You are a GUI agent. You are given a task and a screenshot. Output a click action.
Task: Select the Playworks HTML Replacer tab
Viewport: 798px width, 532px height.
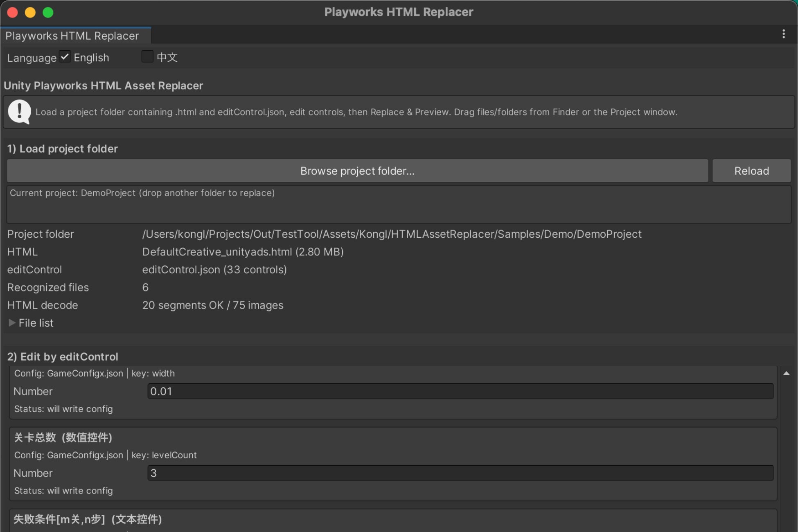click(x=76, y=36)
